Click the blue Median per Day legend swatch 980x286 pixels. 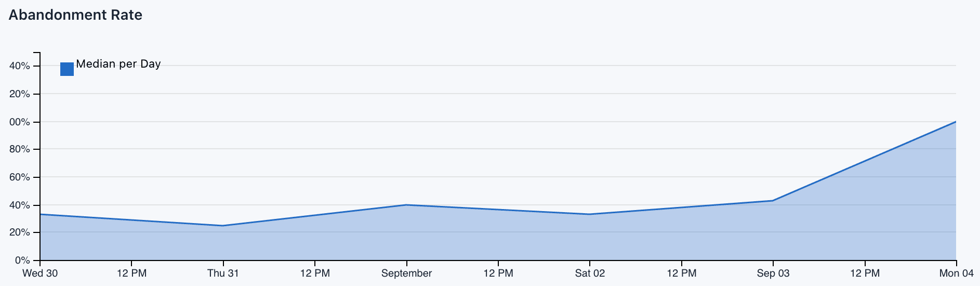(x=67, y=69)
